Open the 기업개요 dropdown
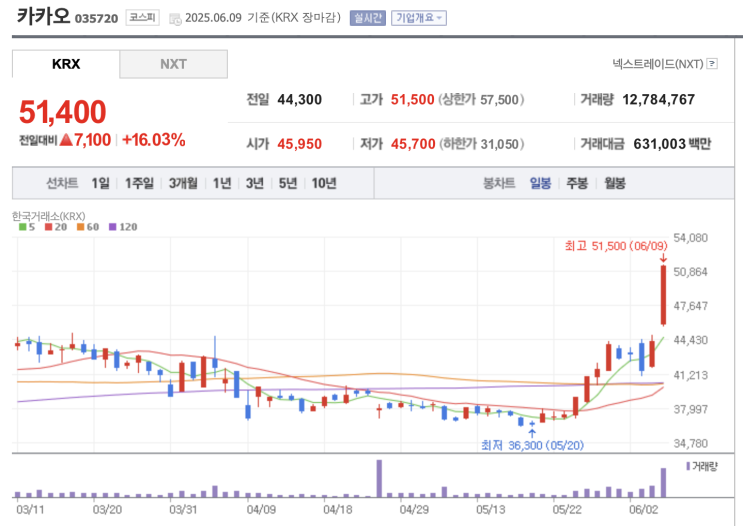The image size is (743, 526). pos(419,18)
